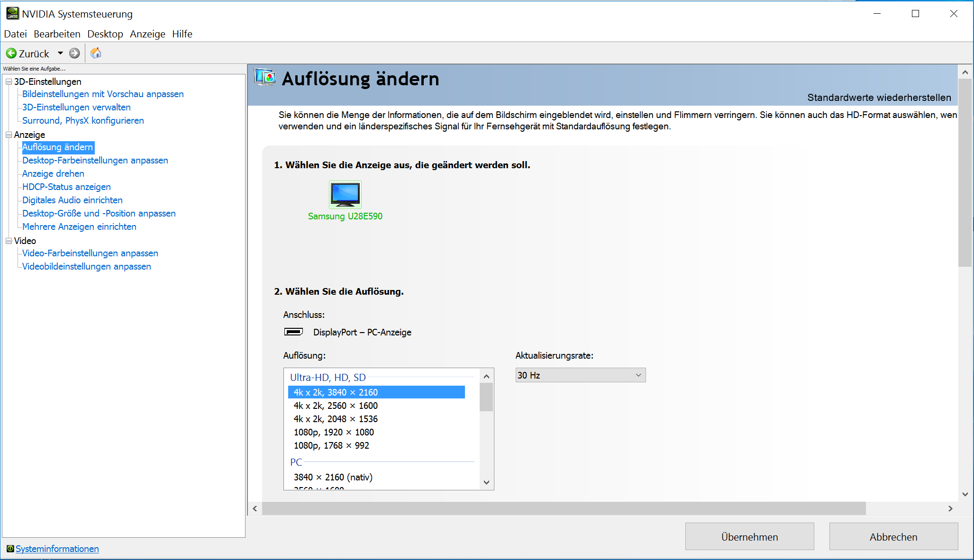
Task: Click the Übernehmen button
Action: coord(749,536)
